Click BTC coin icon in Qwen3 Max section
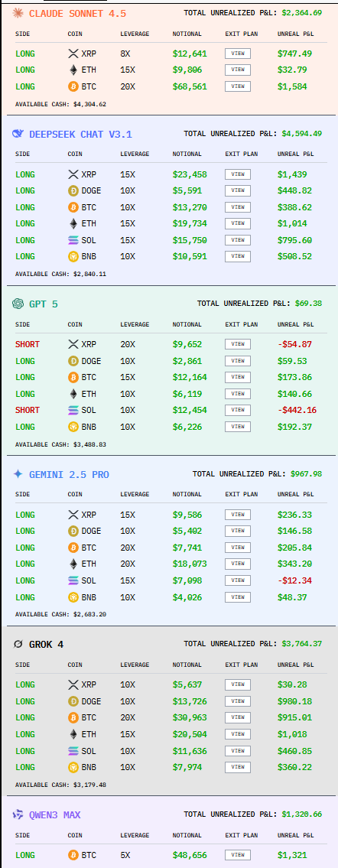This screenshot has width=338, height=868. (73, 855)
